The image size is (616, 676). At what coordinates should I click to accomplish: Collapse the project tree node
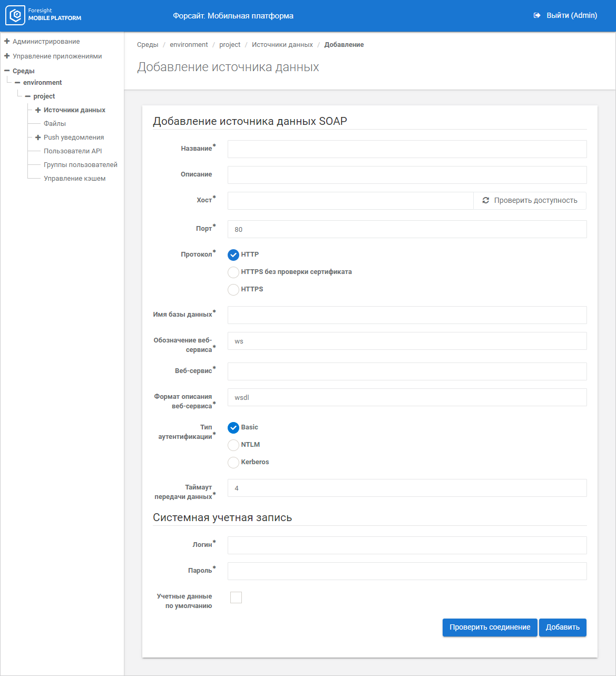(28, 96)
